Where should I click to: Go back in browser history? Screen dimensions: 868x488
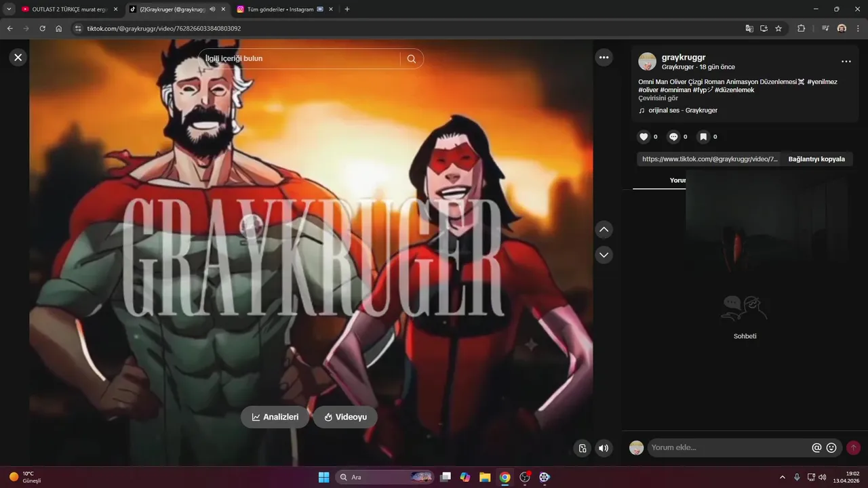click(x=10, y=28)
